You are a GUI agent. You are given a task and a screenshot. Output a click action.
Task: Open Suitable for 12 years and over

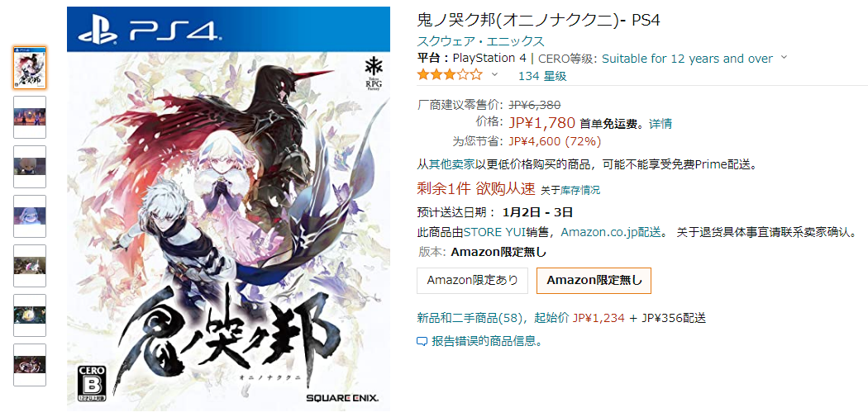[687, 59]
